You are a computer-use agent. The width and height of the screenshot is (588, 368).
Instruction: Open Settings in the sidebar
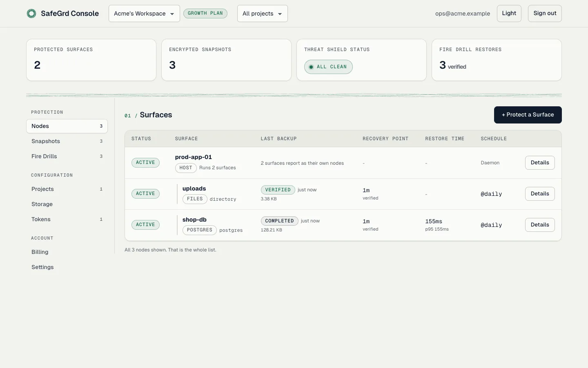pos(67,267)
